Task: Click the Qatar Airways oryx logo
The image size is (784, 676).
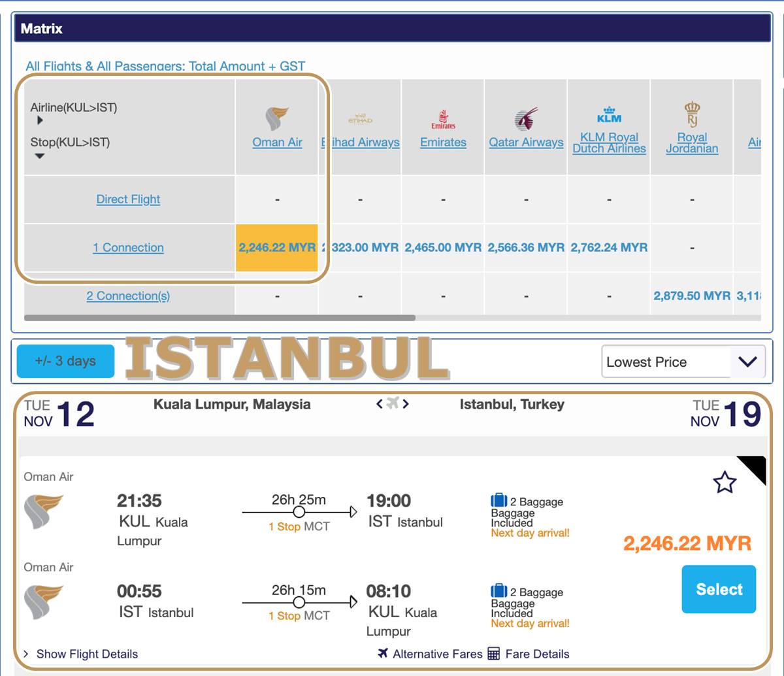Action: click(x=526, y=119)
